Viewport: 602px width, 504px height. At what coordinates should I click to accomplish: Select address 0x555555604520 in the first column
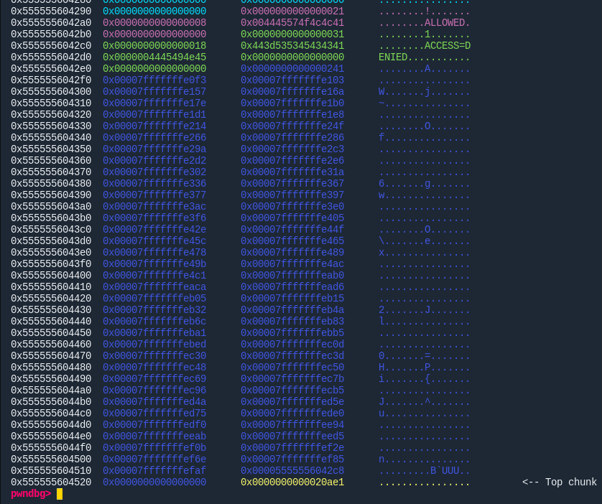(x=51, y=482)
